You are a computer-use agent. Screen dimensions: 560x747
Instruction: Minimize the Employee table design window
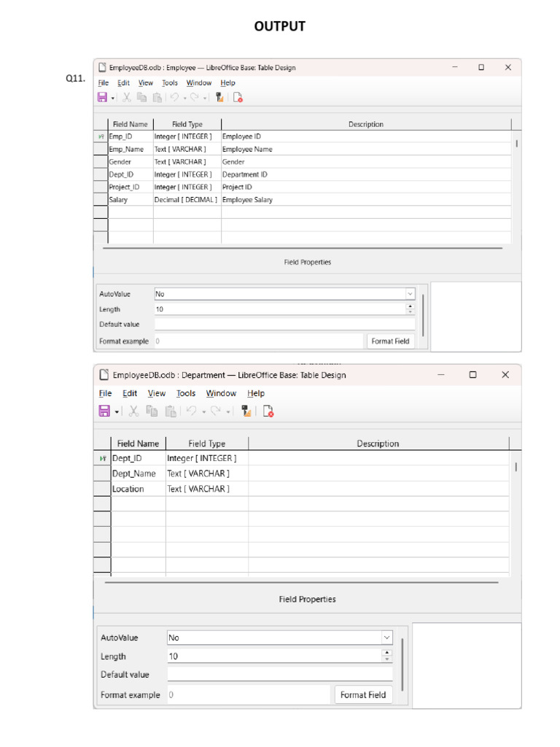point(455,68)
